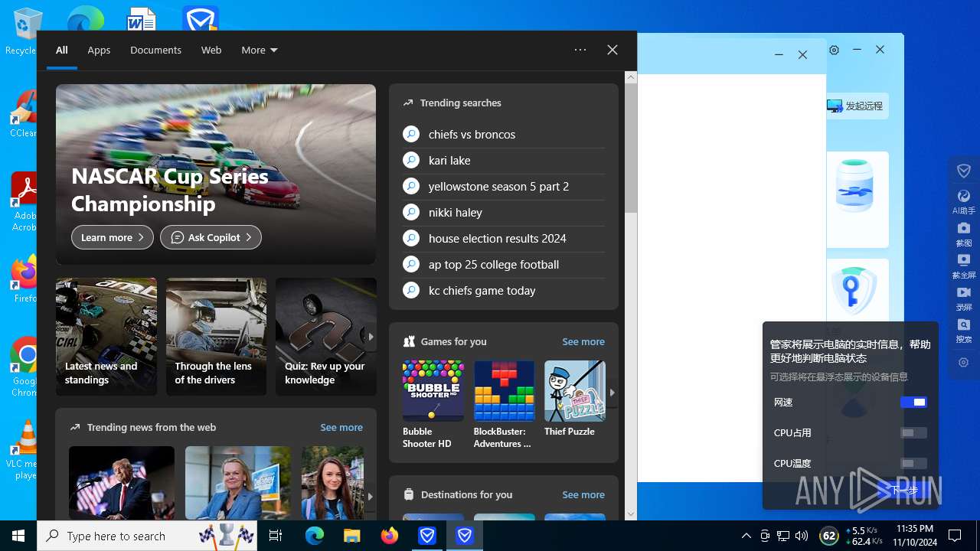Viewport: 980px width, 551px height.
Task: Open AI助手 in the side toolbar
Action: [964, 202]
